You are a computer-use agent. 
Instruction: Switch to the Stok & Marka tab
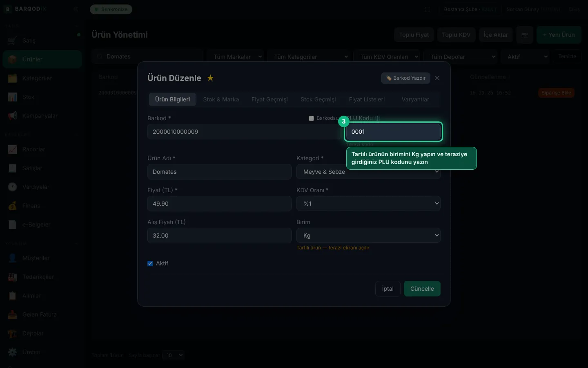(221, 99)
